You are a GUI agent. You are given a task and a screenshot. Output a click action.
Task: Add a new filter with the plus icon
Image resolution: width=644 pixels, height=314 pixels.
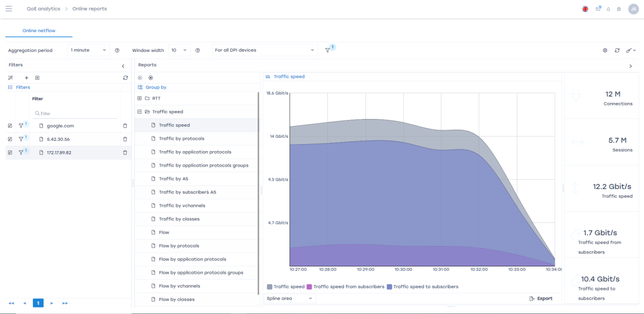[x=27, y=78]
